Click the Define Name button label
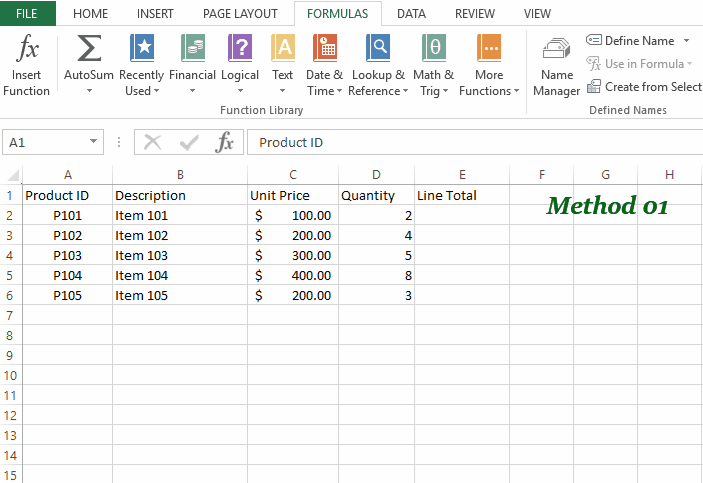This screenshot has height=483, width=703. [x=639, y=41]
